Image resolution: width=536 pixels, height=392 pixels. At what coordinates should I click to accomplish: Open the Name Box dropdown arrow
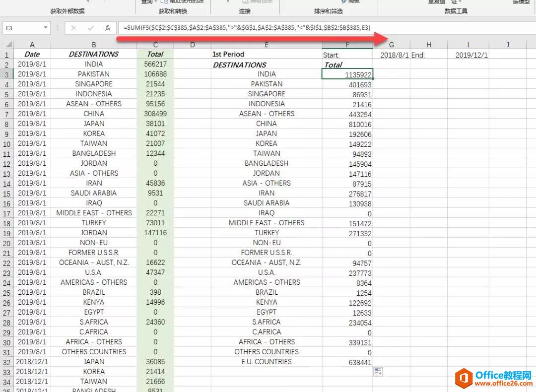(x=46, y=28)
